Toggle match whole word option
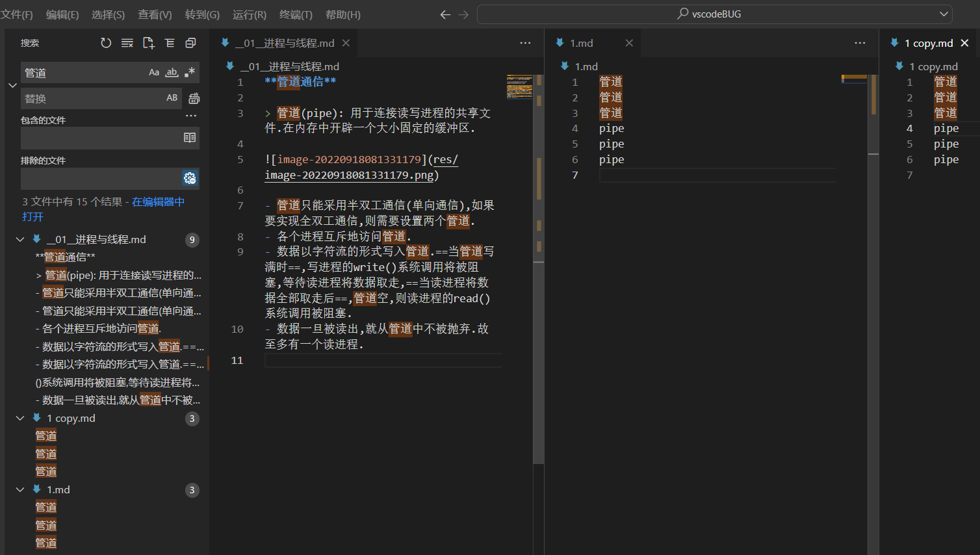The width and height of the screenshot is (980, 555). (172, 72)
